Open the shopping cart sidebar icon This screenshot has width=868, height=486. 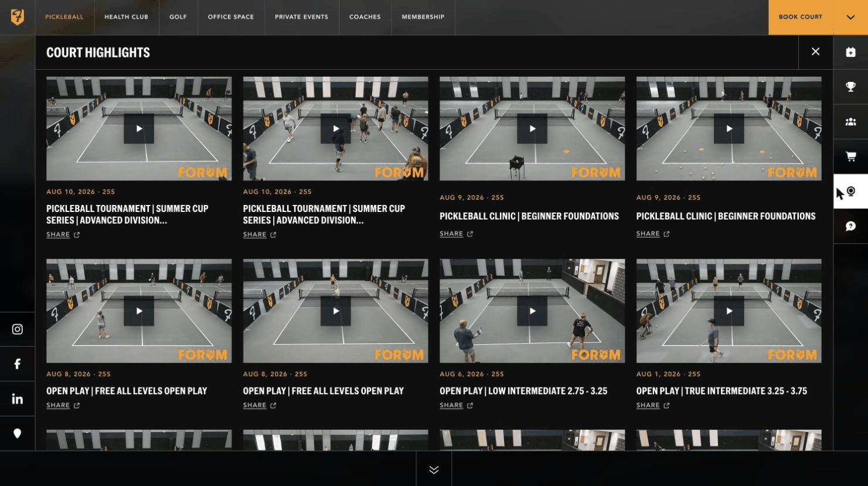850,156
